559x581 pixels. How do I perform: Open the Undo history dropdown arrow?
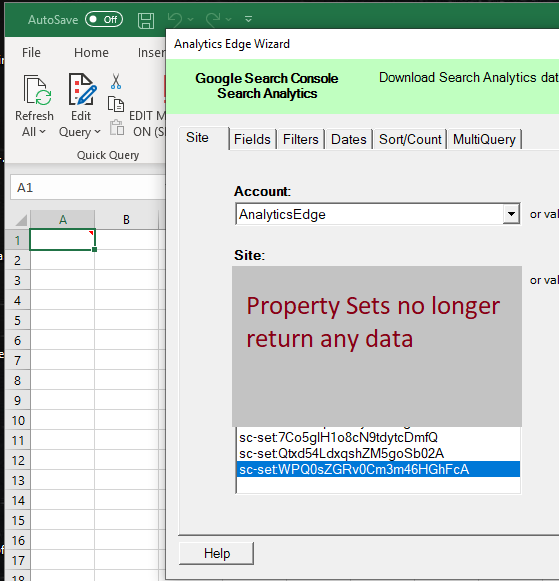coord(191,19)
